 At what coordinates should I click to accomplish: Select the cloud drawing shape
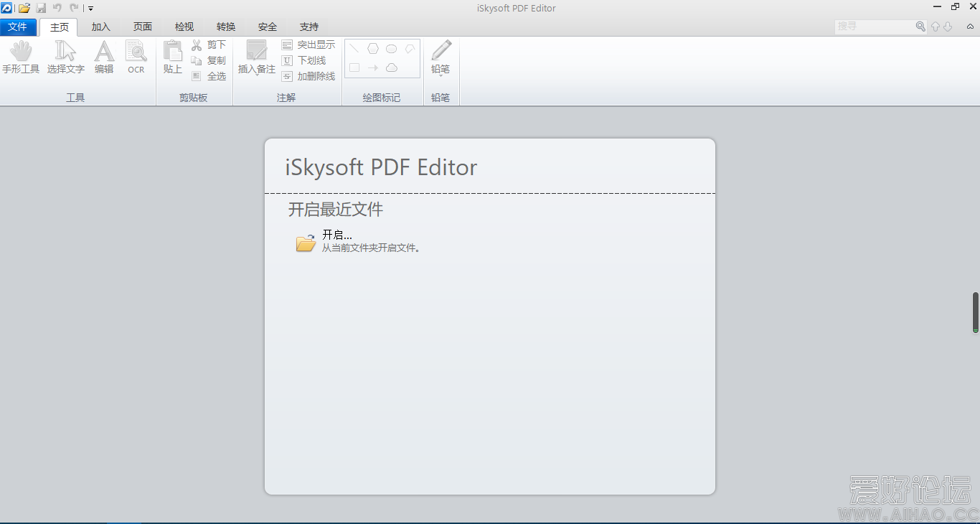(392, 67)
